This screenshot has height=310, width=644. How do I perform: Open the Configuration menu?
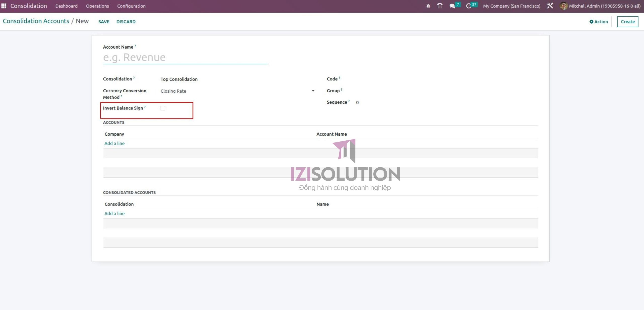(x=131, y=6)
